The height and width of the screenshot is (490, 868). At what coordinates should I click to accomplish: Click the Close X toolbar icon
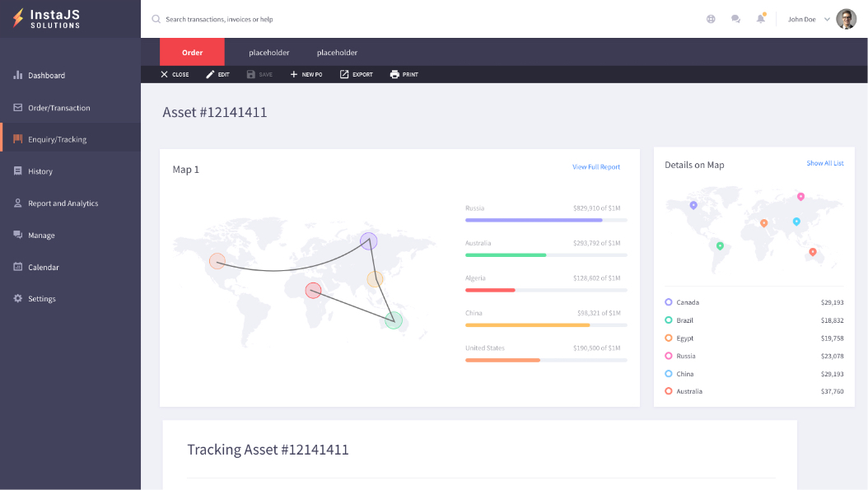coord(164,74)
